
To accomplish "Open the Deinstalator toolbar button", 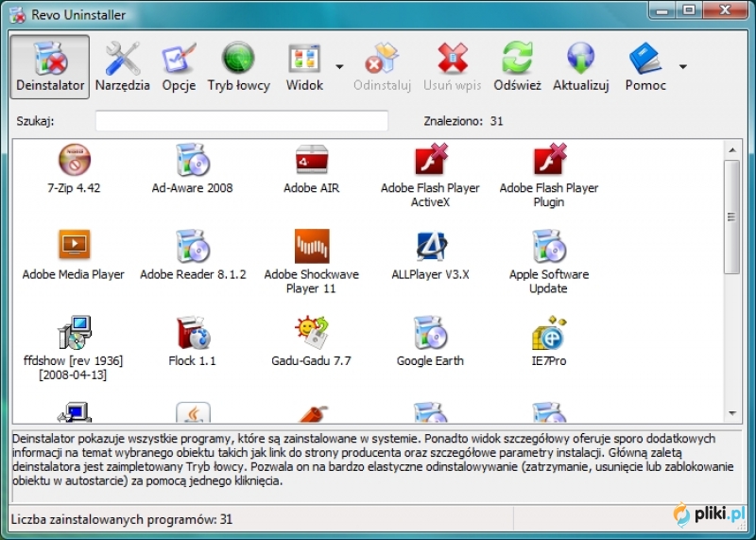I will (50, 66).
